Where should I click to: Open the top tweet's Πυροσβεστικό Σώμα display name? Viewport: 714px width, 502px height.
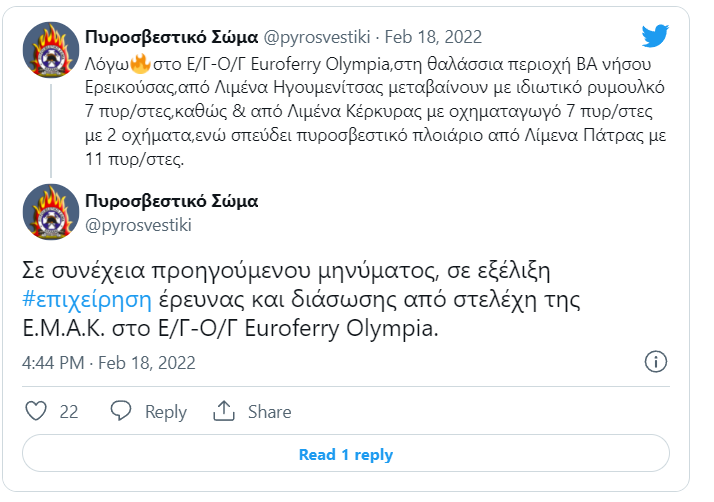171,37
